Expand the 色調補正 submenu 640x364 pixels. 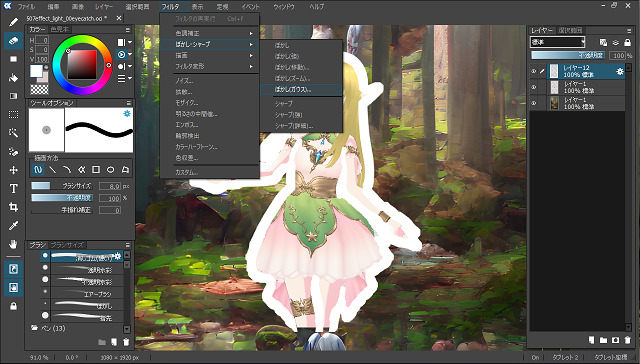pyautogui.click(x=209, y=33)
